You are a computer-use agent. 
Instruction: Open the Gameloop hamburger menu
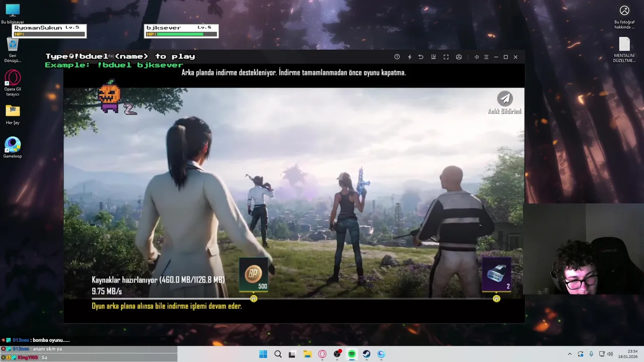(x=486, y=57)
